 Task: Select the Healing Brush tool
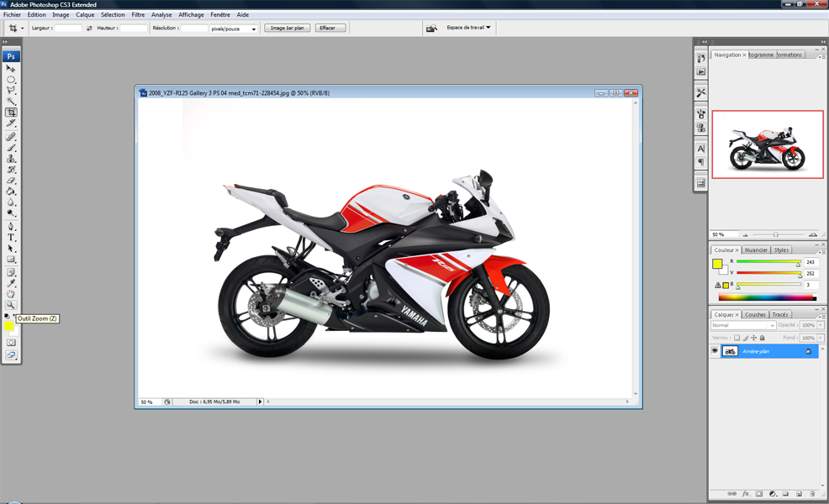[11, 137]
